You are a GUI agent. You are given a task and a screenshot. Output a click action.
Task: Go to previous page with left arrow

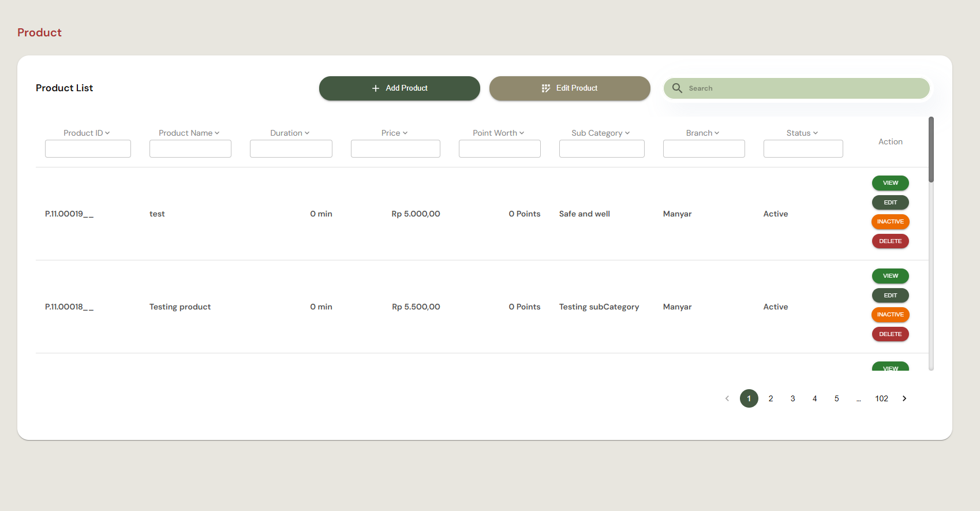coord(727,398)
